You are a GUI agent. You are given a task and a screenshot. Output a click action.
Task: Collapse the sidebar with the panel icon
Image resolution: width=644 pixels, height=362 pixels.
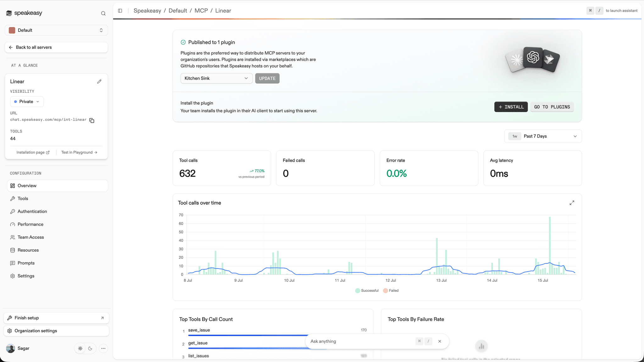[x=120, y=11]
